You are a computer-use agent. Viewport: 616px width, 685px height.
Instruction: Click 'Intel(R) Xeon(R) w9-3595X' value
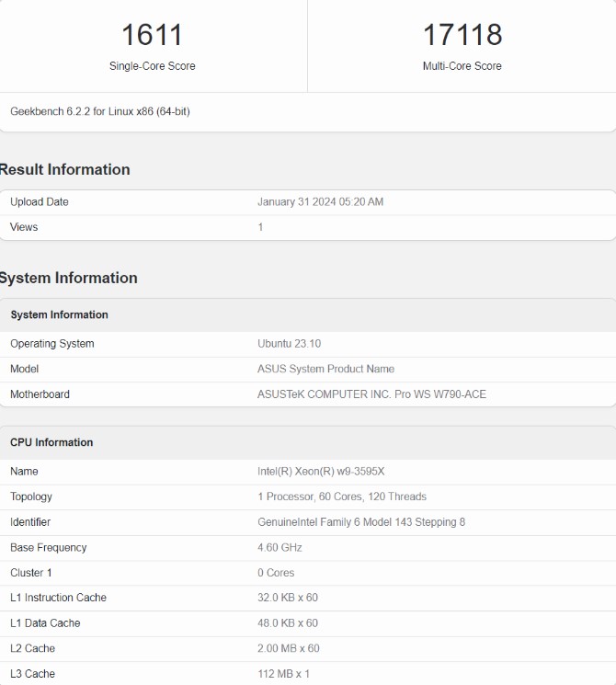[x=321, y=472]
